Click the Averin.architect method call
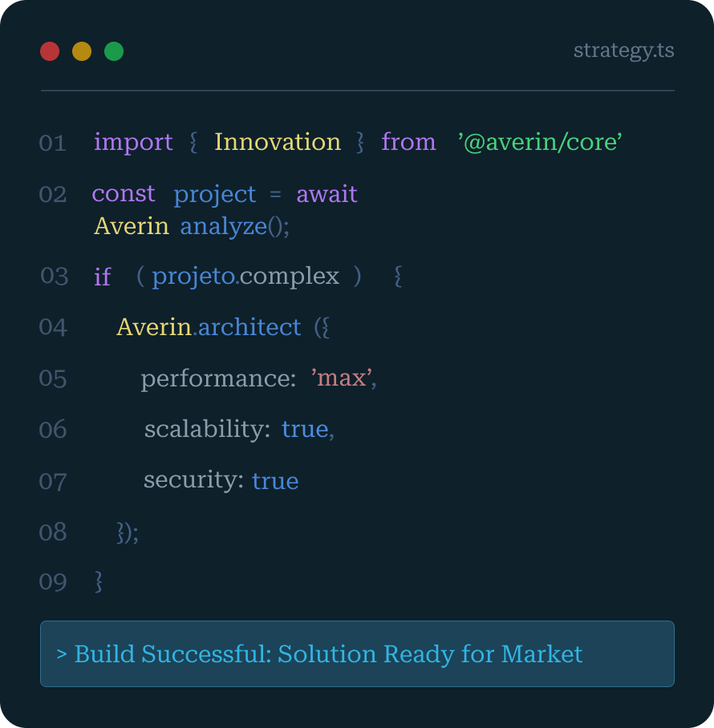714x728 pixels. 209,326
